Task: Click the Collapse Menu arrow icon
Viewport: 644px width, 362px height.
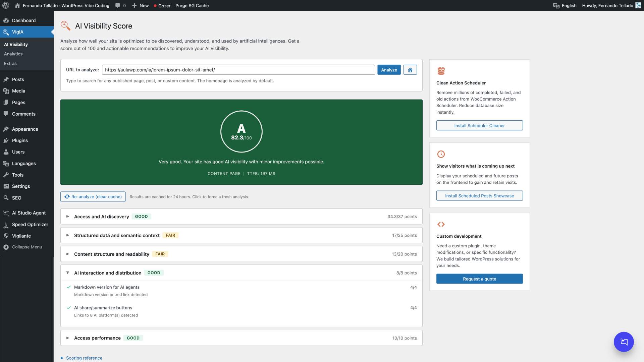Action: [x=5, y=247]
